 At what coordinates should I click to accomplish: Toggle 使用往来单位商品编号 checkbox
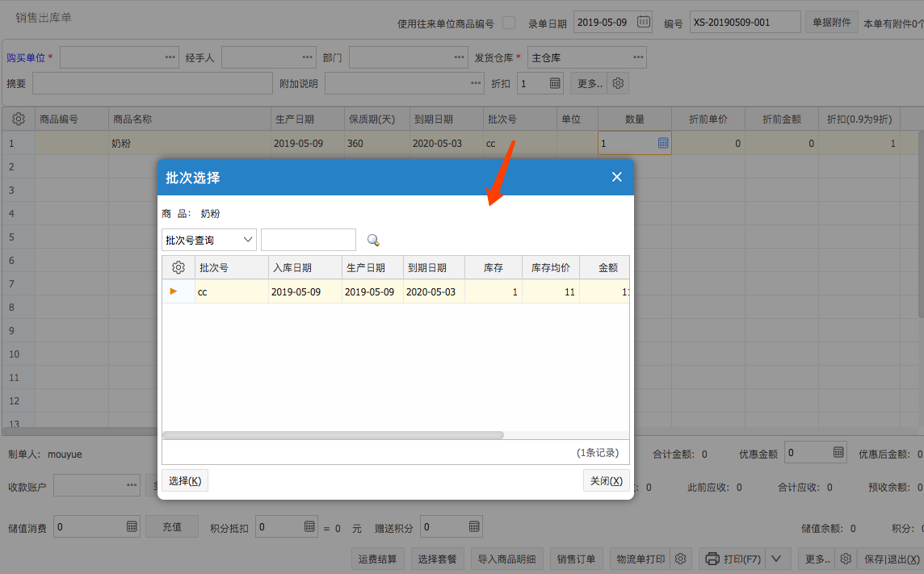[x=509, y=23]
